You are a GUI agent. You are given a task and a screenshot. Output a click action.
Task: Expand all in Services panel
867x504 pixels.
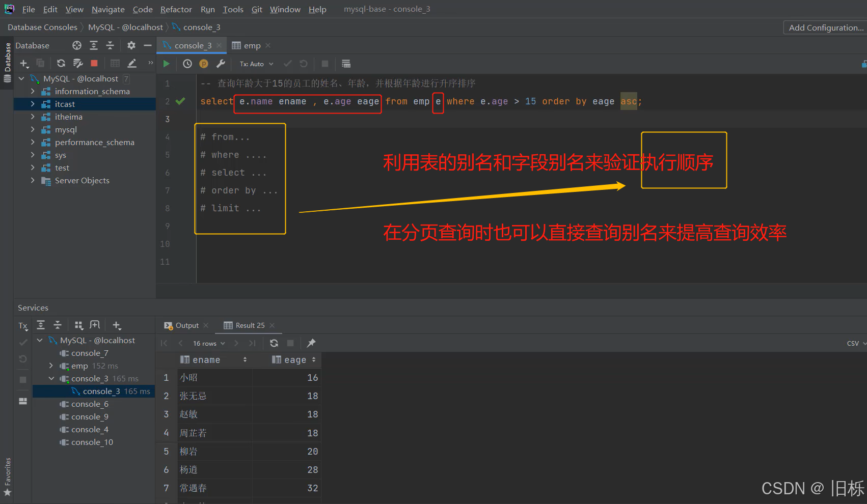point(41,325)
